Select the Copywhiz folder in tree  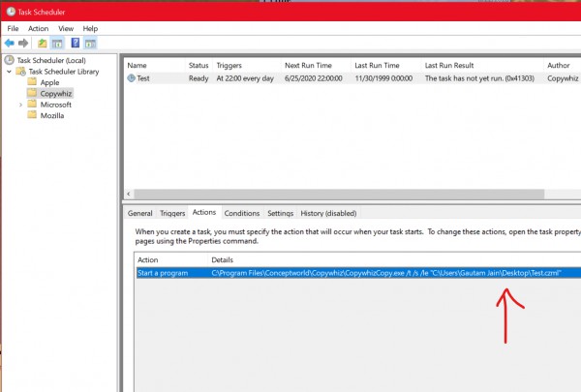pyautogui.click(x=55, y=93)
